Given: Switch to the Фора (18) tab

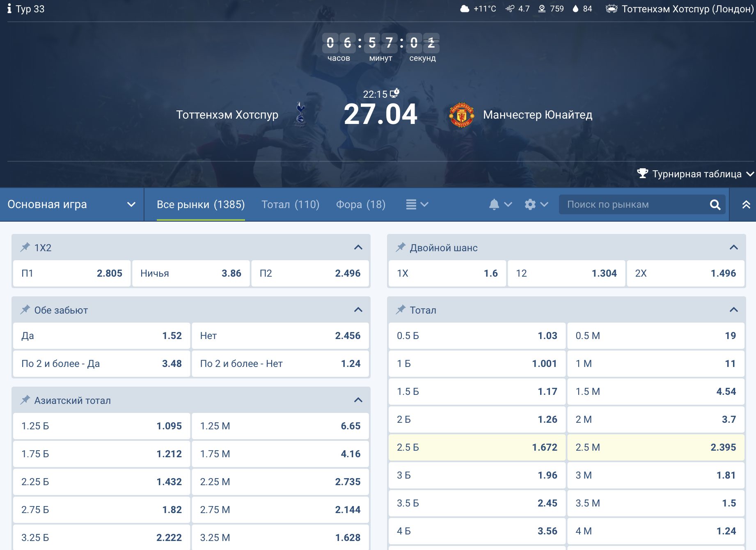Looking at the screenshot, I should [x=360, y=204].
